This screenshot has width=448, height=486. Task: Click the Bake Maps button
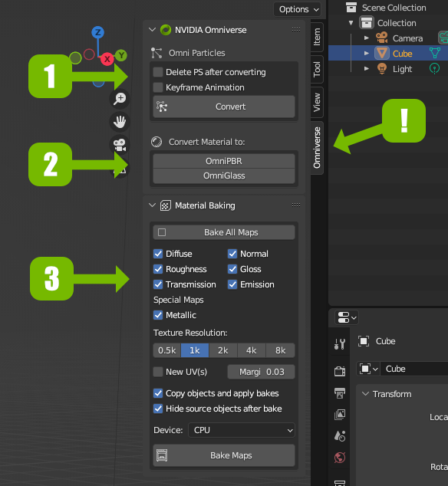coord(224,455)
